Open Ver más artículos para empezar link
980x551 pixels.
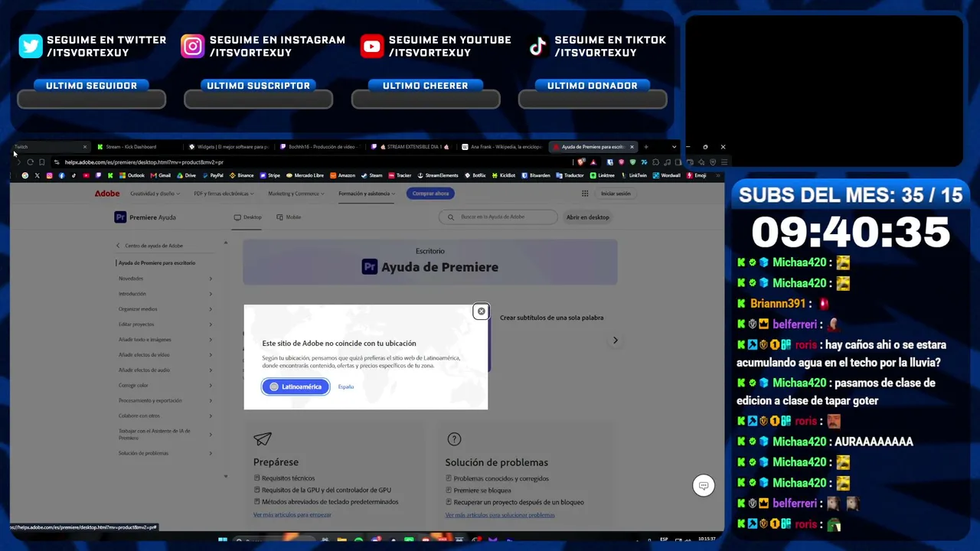click(292, 515)
